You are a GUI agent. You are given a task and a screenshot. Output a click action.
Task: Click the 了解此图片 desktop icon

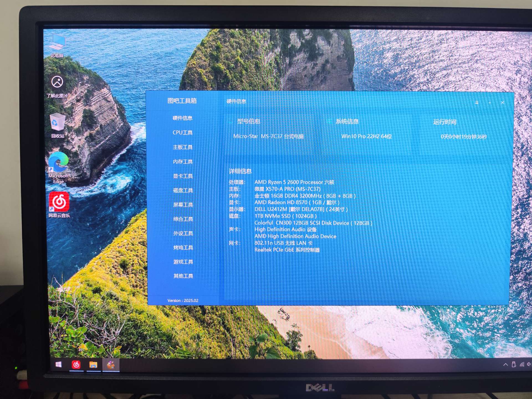point(57,86)
